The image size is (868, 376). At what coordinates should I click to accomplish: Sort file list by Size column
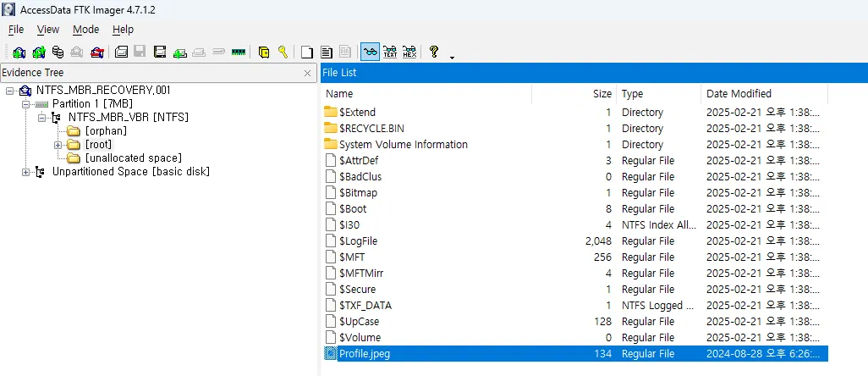(x=574, y=94)
